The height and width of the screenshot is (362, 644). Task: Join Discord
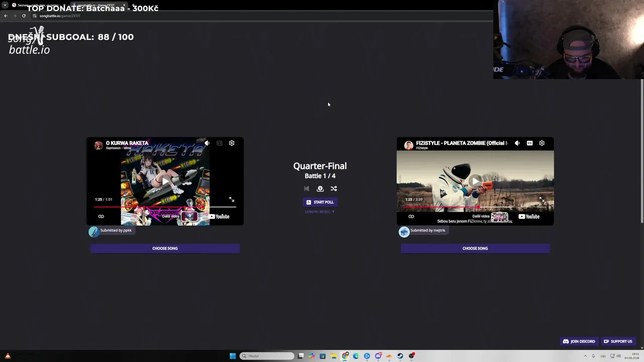579,341
